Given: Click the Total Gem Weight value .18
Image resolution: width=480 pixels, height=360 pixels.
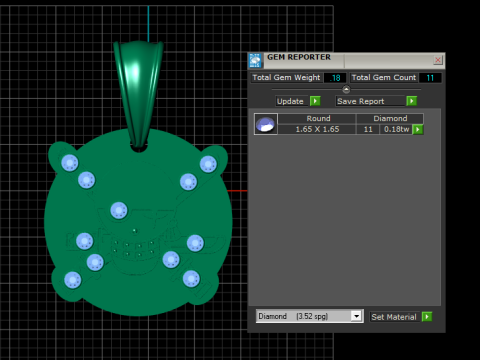Looking at the screenshot, I should click(x=335, y=78).
